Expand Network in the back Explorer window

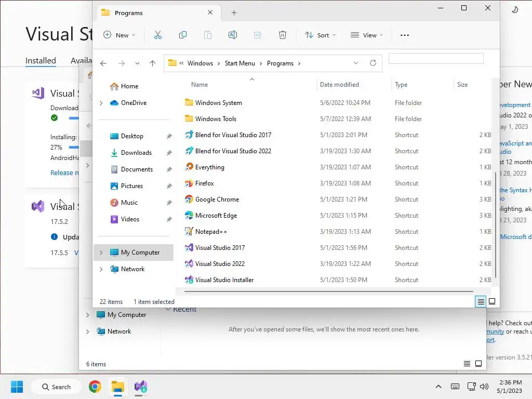[87, 331]
